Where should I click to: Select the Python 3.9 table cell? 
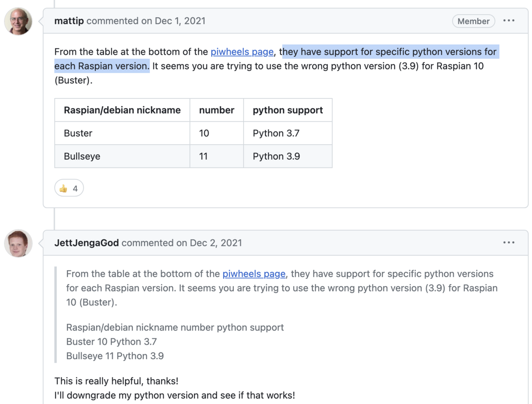click(276, 156)
